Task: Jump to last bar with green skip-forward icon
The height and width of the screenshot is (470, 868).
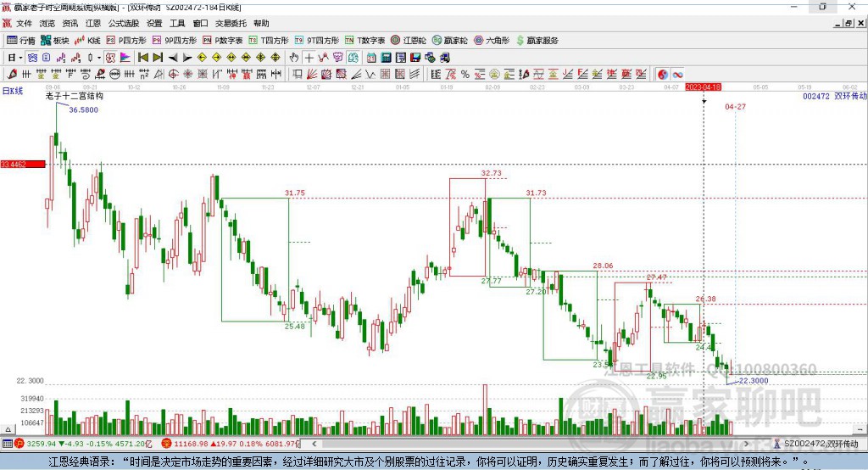Action: [158, 58]
